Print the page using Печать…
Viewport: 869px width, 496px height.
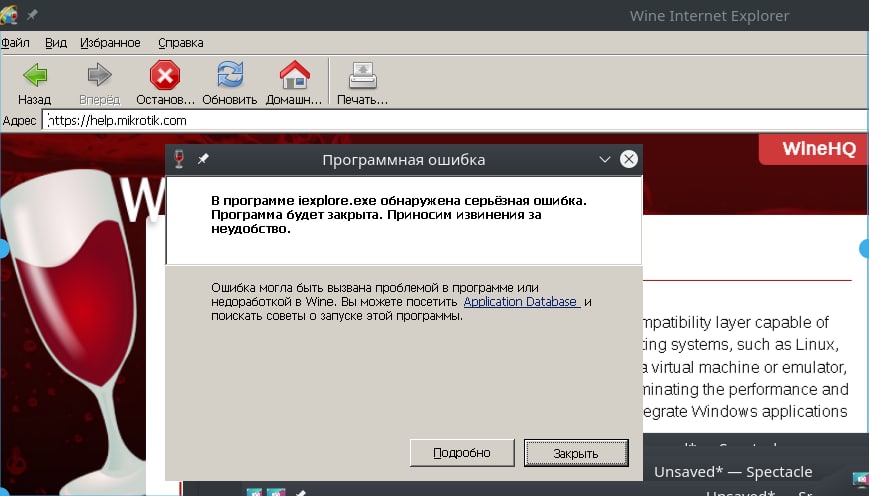click(x=362, y=82)
